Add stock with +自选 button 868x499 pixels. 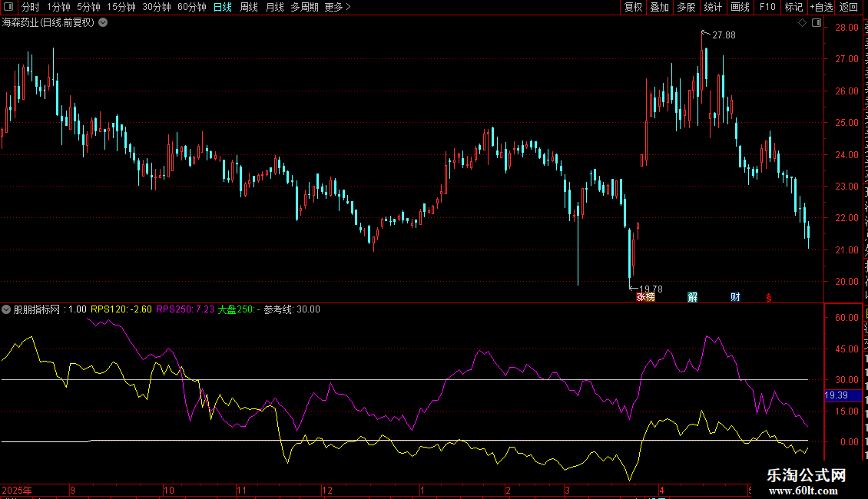pos(821,7)
